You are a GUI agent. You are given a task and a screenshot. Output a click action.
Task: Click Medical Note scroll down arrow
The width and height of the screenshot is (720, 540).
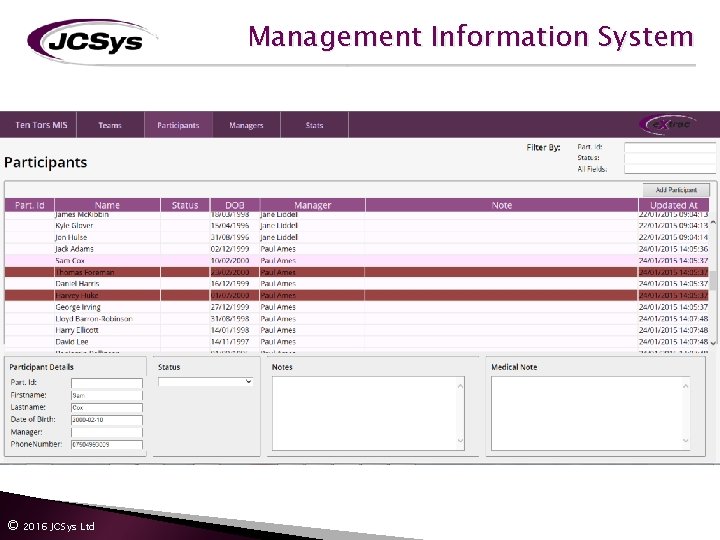685,441
